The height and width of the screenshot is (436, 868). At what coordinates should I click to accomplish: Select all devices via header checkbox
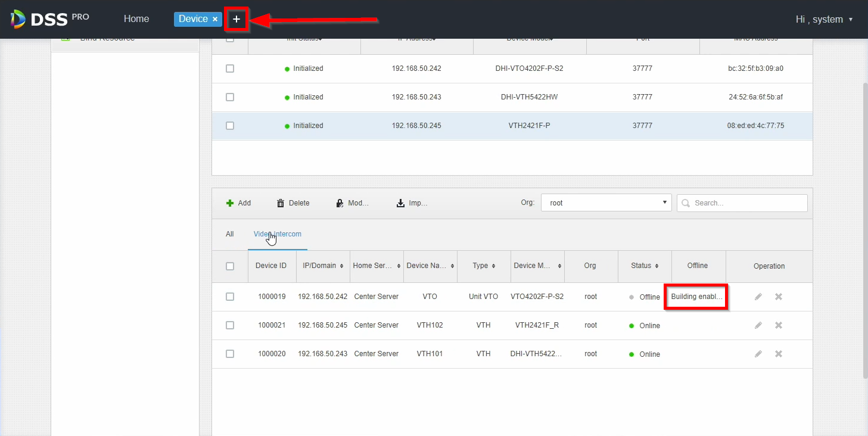[230, 266]
